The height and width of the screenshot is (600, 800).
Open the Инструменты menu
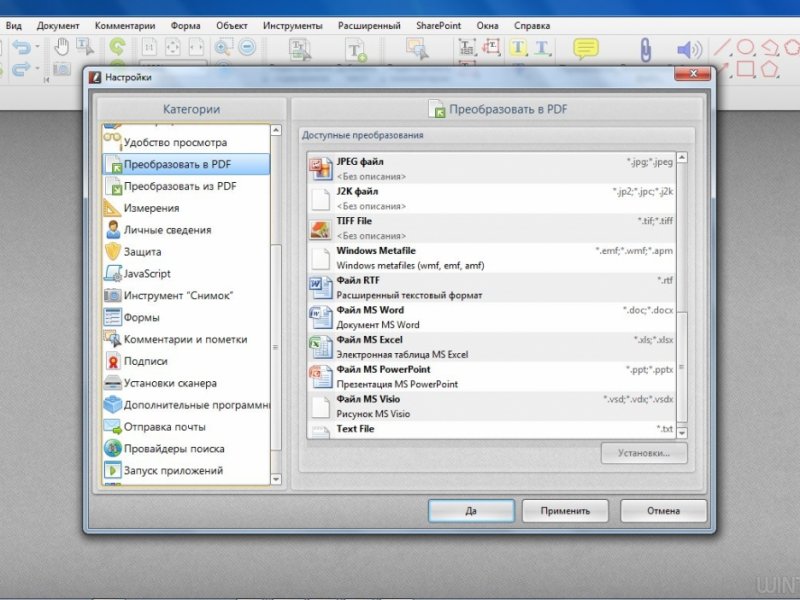tap(293, 26)
